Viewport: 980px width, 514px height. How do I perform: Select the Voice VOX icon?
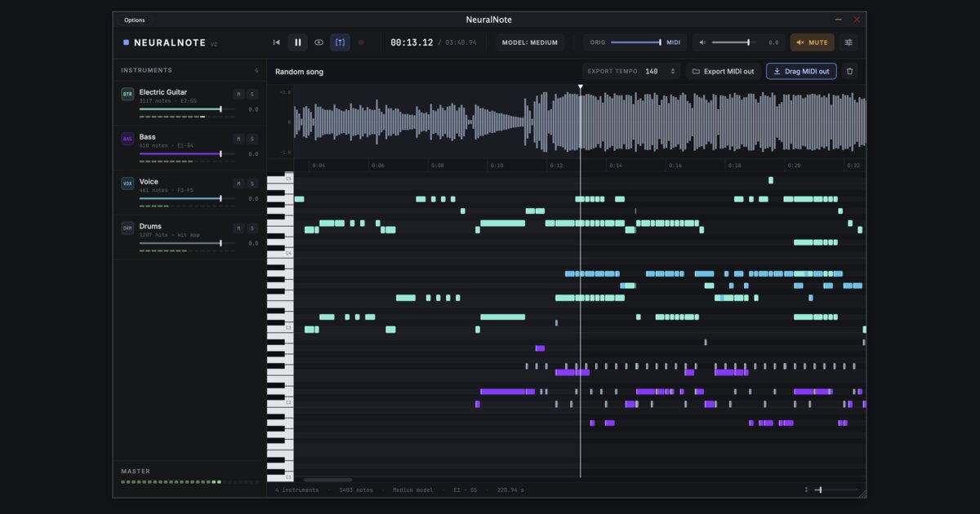[x=127, y=184]
